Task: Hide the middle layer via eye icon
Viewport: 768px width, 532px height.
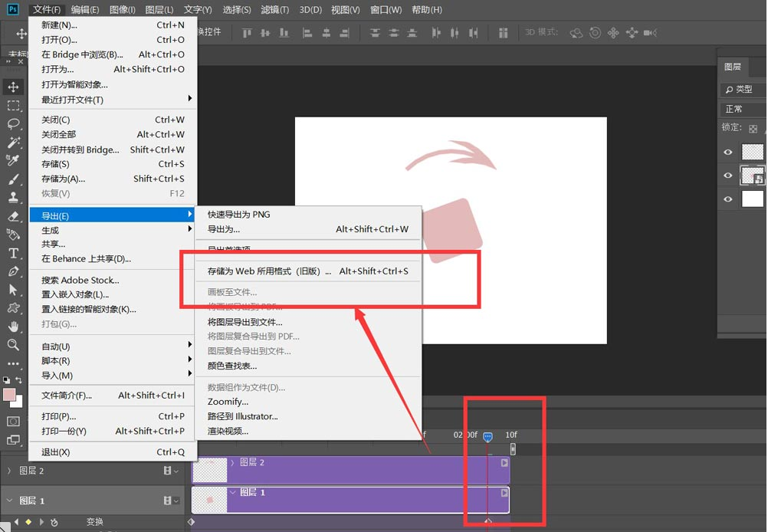Action: [x=728, y=176]
